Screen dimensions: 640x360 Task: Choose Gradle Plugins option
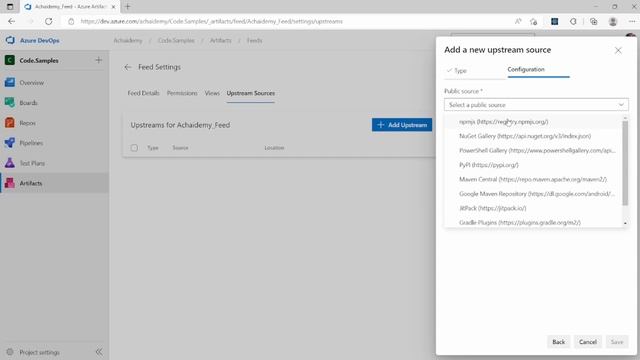coord(533,222)
